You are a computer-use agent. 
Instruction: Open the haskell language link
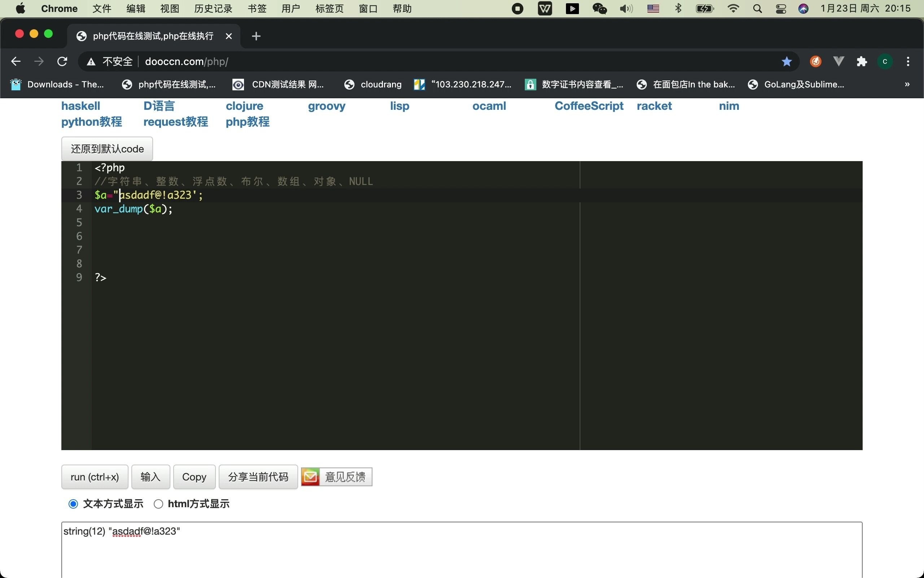click(80, 106)
